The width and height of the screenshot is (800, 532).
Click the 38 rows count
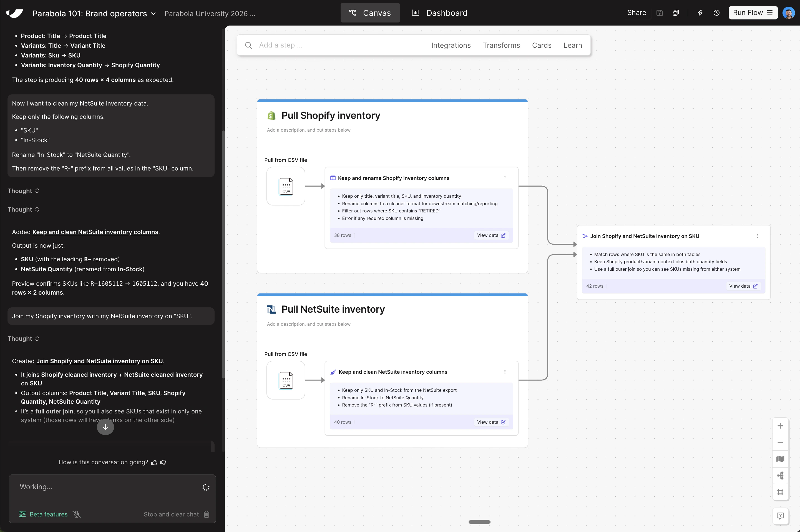click(343, 235)
